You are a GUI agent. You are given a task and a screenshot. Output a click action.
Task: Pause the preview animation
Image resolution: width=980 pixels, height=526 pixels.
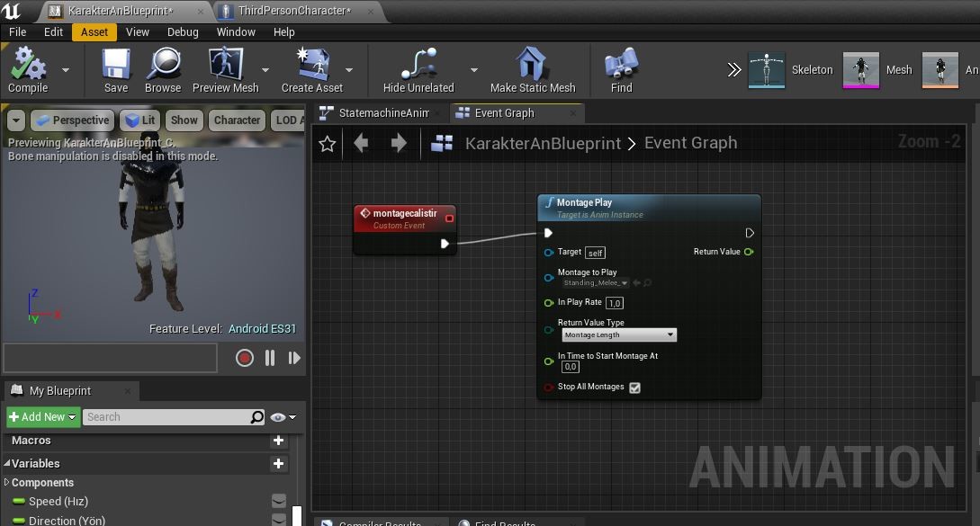(270, 358)
